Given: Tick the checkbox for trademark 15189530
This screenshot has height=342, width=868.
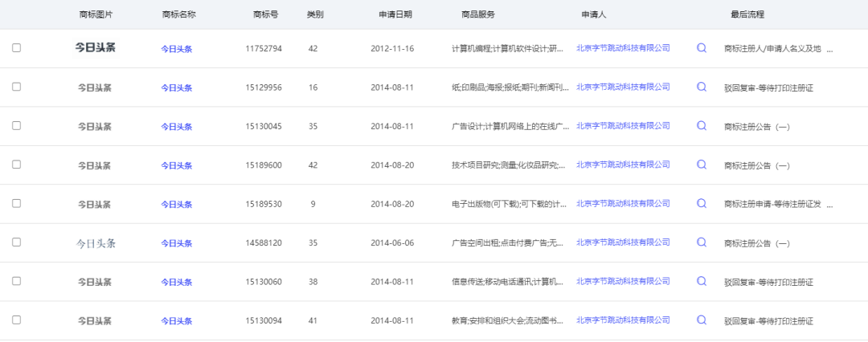Looking at the screenshot, I should [17, 203].
